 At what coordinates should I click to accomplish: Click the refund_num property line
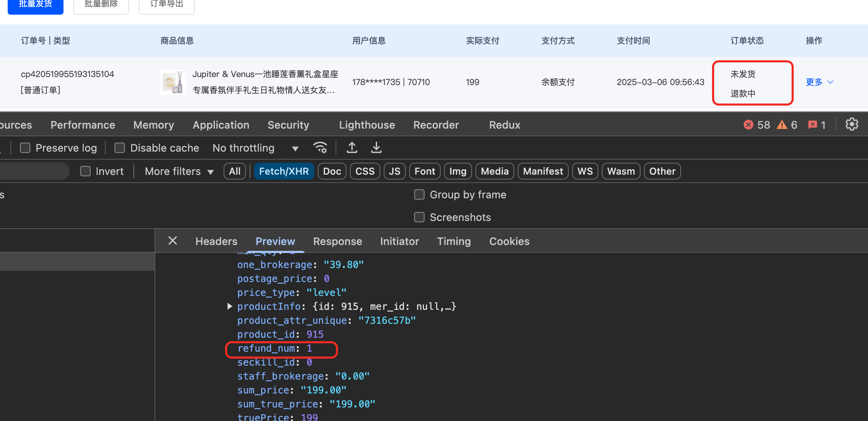[x=275, y=349]
